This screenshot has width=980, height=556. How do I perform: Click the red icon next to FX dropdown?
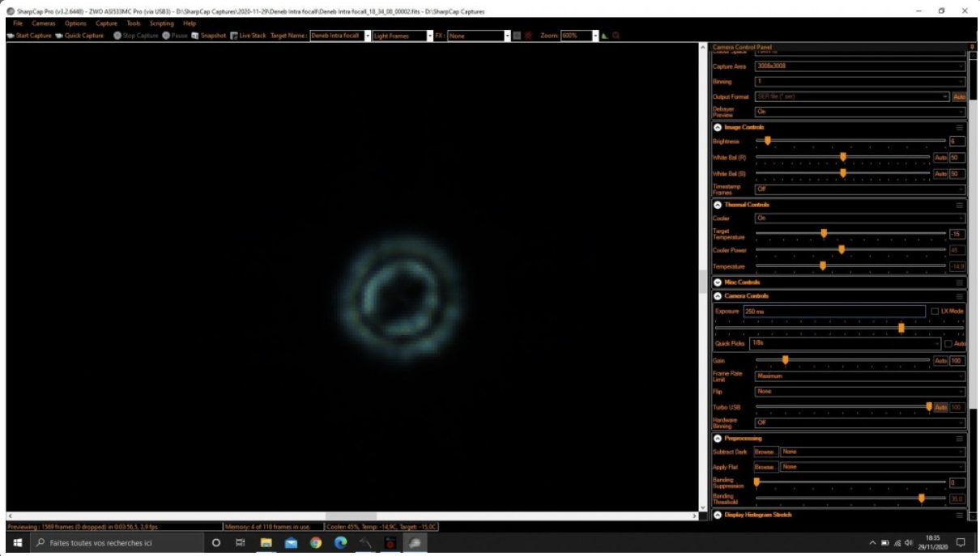(x=528, y=36)
